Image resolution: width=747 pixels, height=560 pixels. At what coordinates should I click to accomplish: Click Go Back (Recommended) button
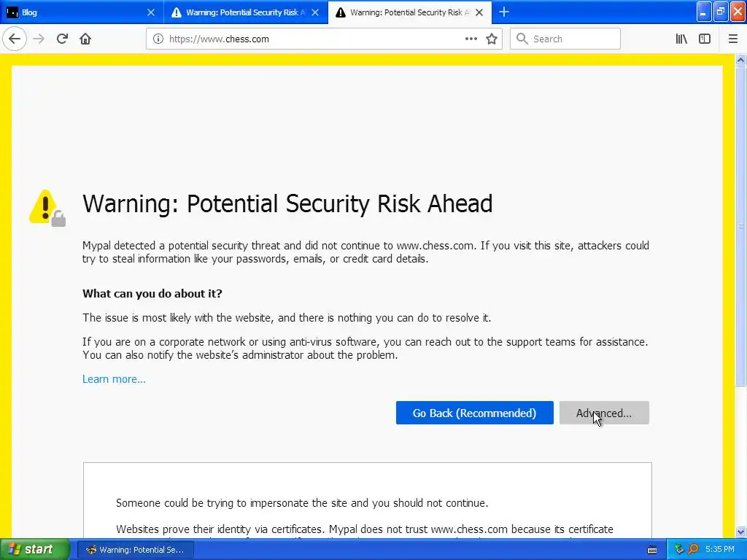474,413
